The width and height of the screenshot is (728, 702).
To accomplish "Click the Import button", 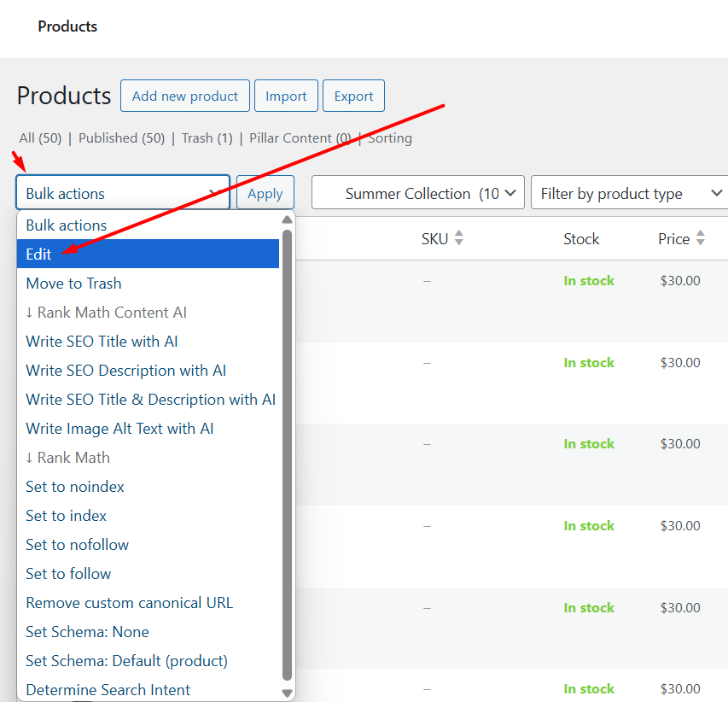I will [x=286, y=97].
